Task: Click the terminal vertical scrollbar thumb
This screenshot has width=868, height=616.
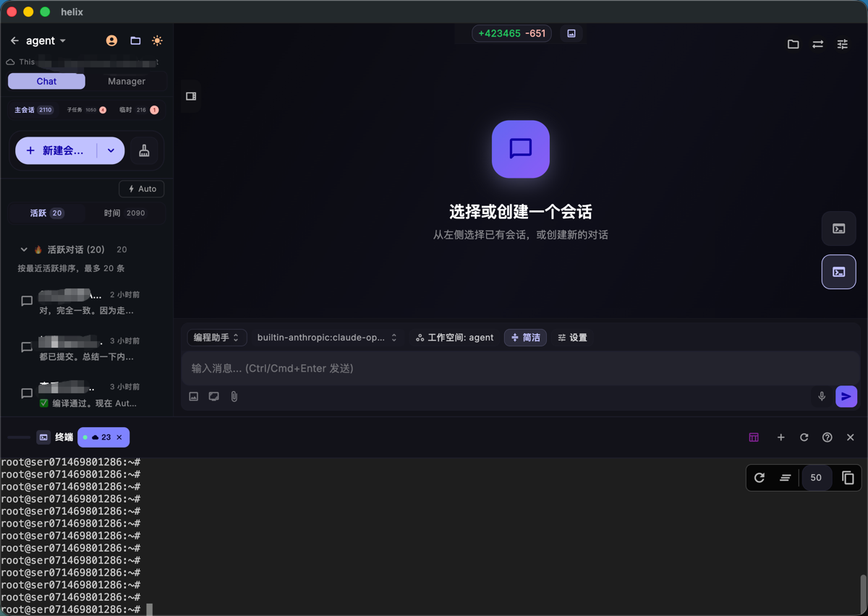Action: tap(862, 594)
